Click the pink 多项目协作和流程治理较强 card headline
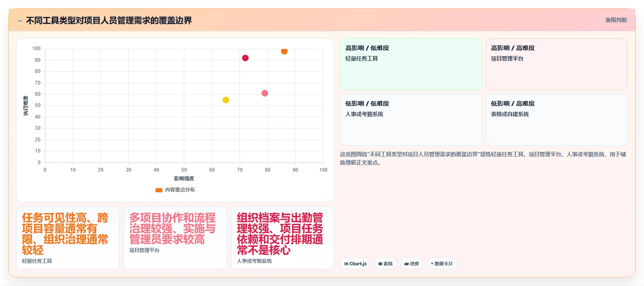This screenshot has width=644, height=286. pos(172,228)
